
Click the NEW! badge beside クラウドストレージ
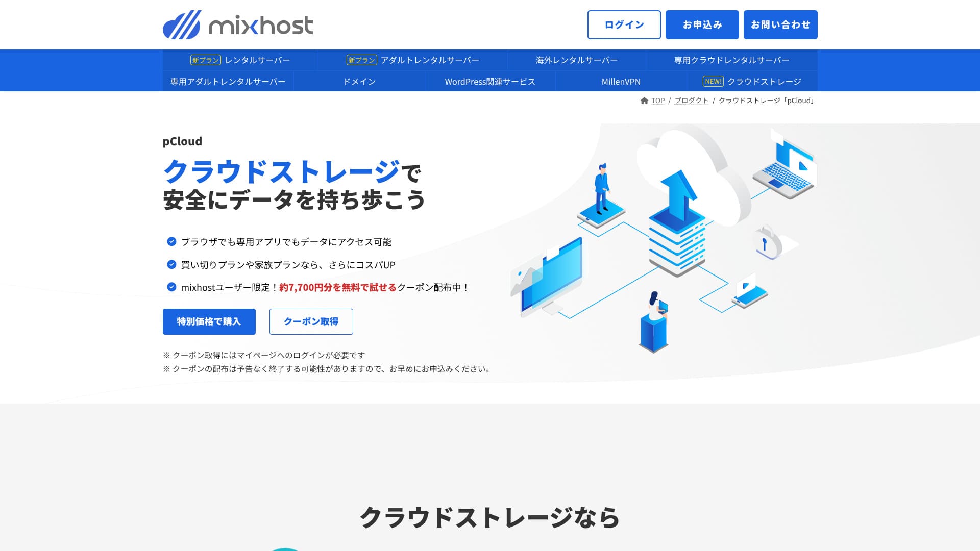click(713, 81)
